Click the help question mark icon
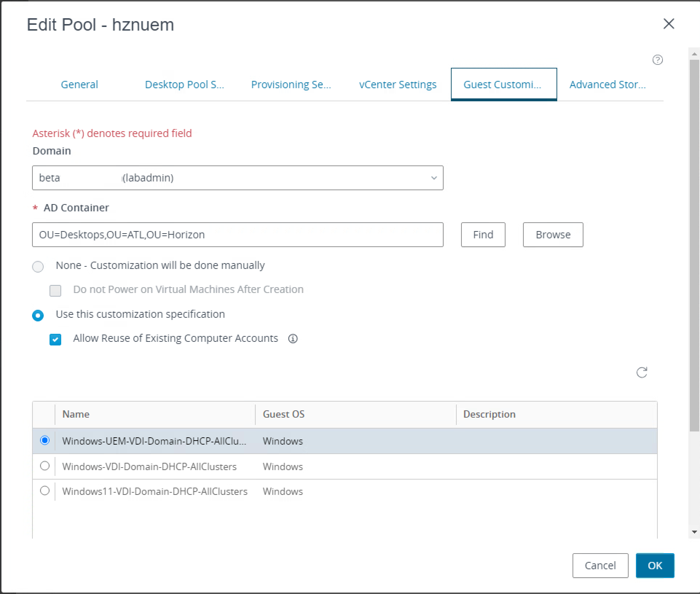Viewport: 700px width, 594px height. click(657, 60)
